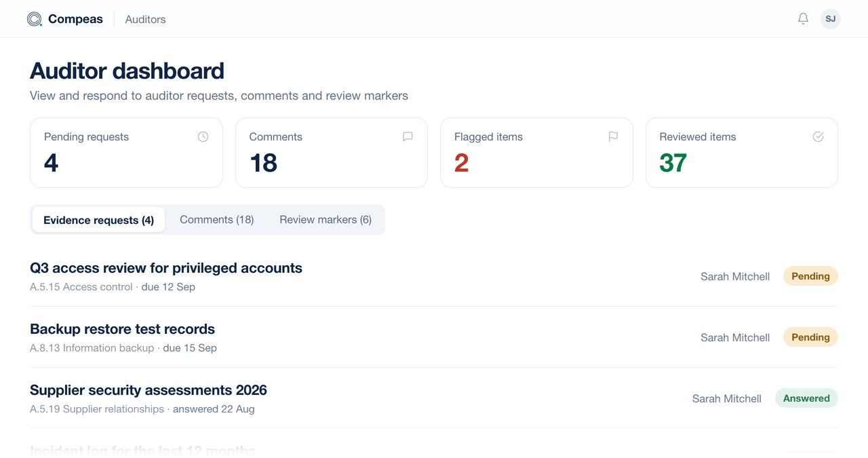Click the Comments card count 18
Image resolution: width=868 pixels, height=458 pixels.
click(263, 163)
